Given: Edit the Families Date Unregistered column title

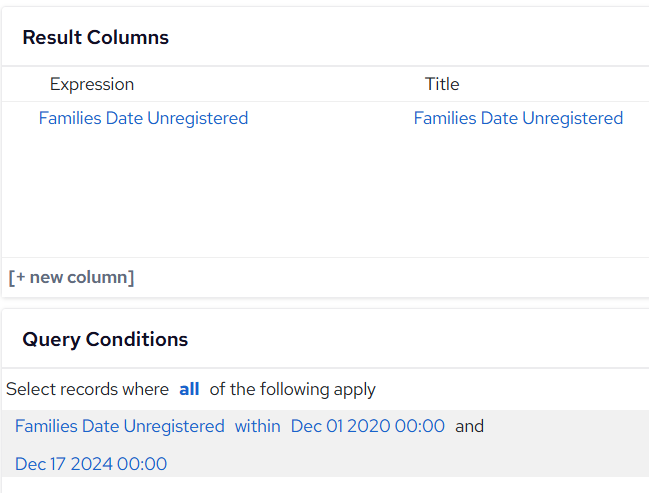Looking at the screenshot, I should [x=518, y=118].
